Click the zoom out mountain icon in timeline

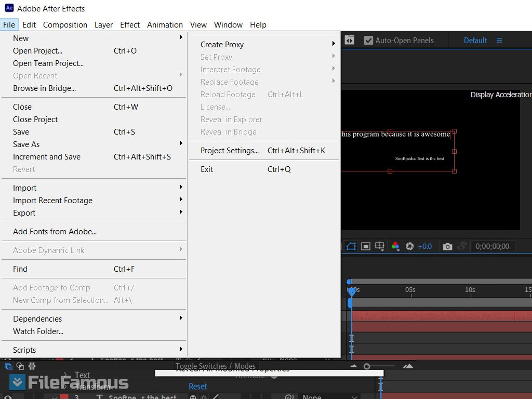[353, 366]
